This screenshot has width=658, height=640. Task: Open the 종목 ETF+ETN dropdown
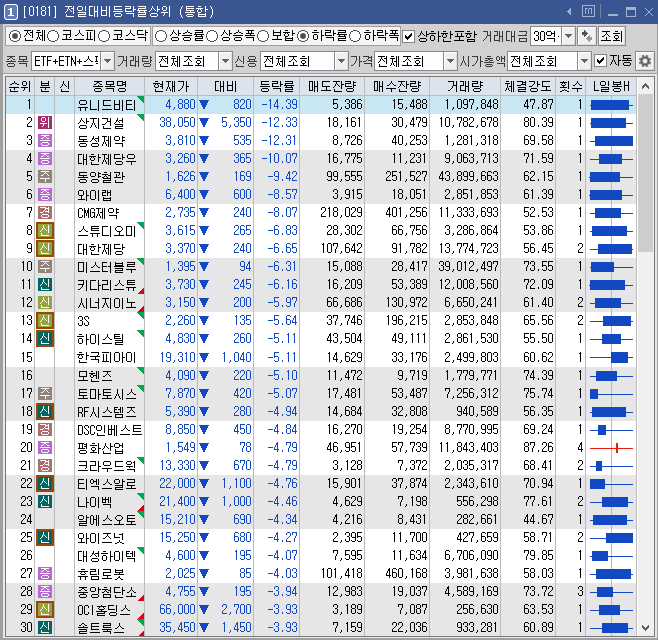coord(107,61)
